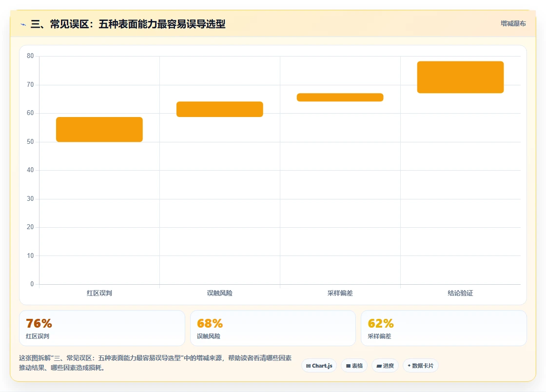The image size is (546, 392).
Task: Click the orange bar for 结论验证
Action: tap(460, 78)
